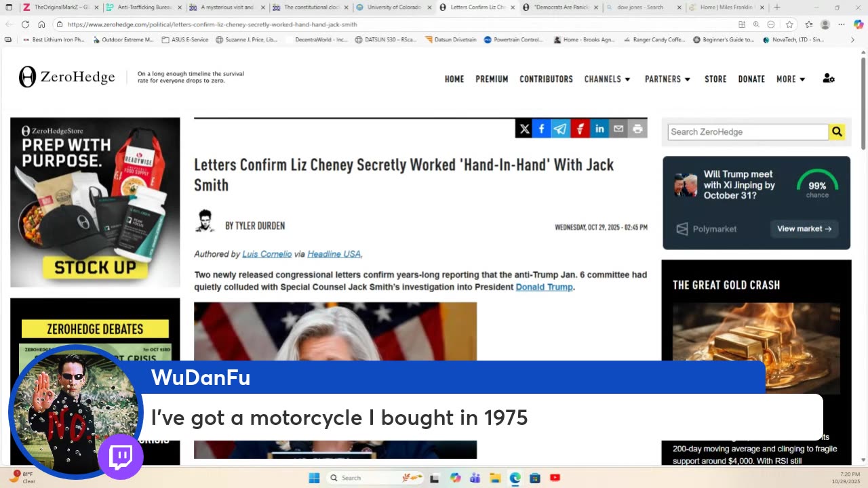Open the user account login icon
The height and width of the screenshot is (488, 868).
829,79
